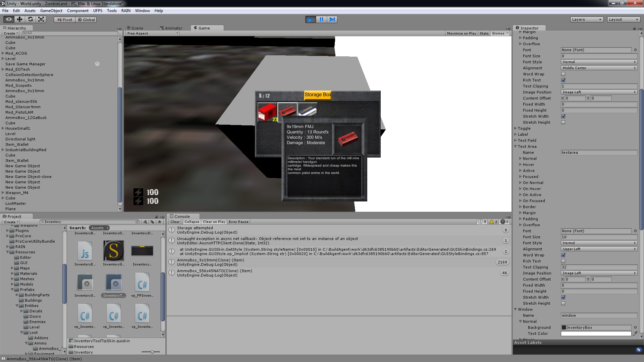Toggle console warning message filter
644x362 pixels.
click(x=493, y=222)
